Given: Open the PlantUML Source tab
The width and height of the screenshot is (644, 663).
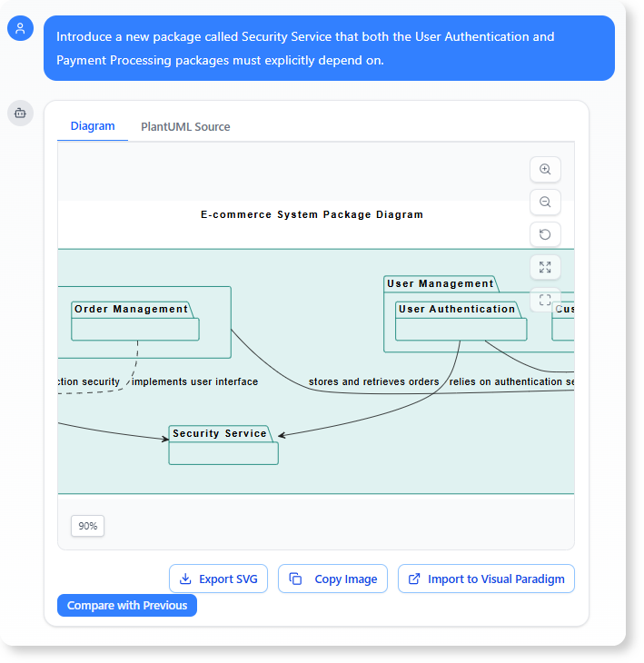Looking at the screenshot, I should tap(185, 126).
